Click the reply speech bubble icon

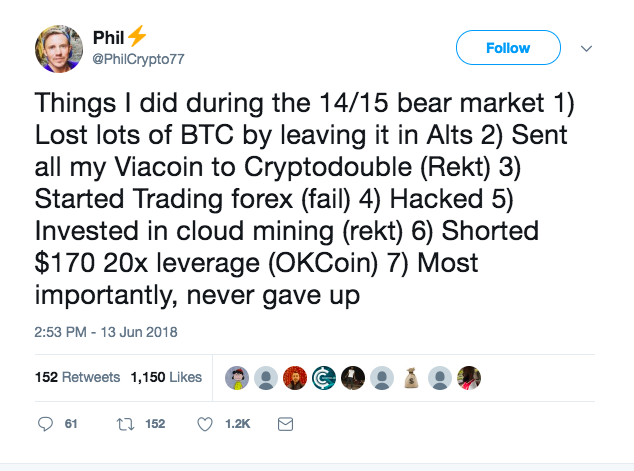tap(45, 424)
